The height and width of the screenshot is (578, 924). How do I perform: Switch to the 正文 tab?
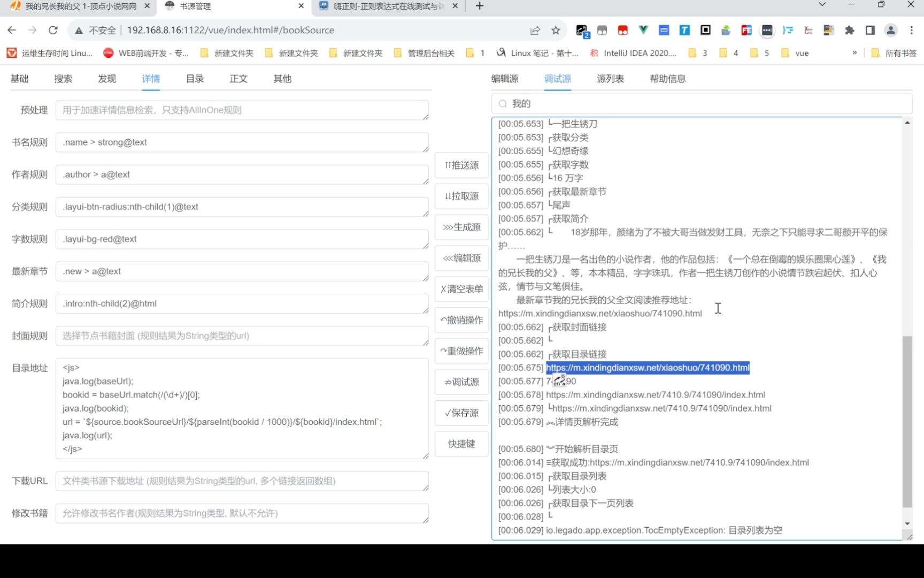[x=238, y=79]
